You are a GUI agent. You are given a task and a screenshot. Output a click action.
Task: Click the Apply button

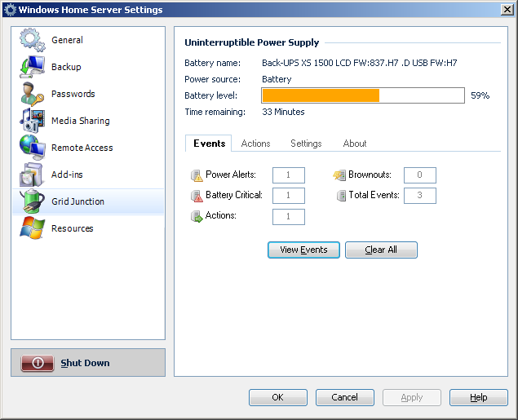point(412,397)
